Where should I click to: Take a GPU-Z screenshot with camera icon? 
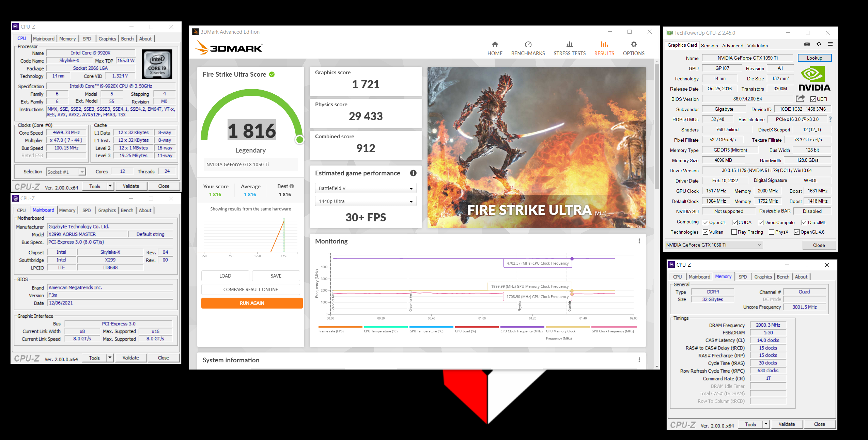(x=807, y=44)
